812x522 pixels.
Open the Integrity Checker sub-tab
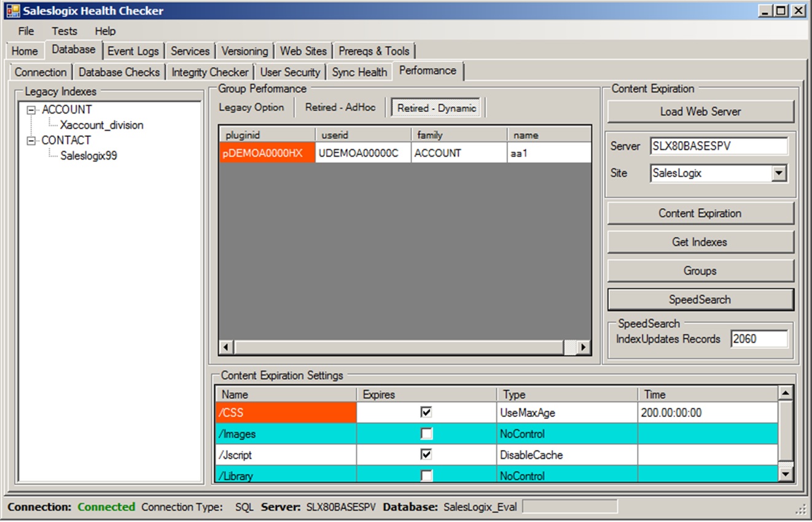210,72
